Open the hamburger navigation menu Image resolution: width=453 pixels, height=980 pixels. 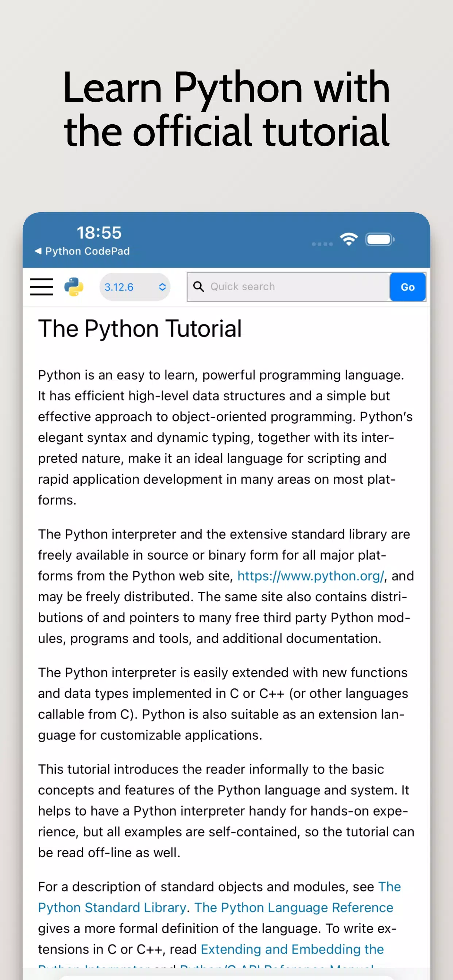point(42,287)
